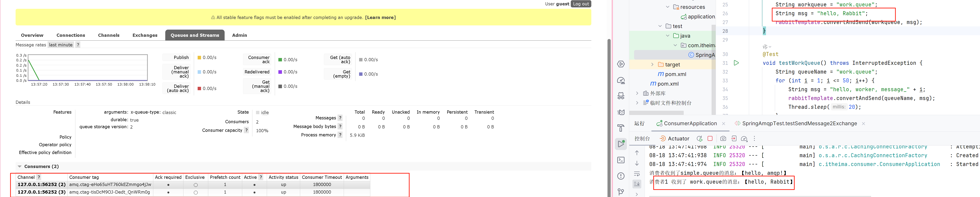
Task: Switch to the 控制台 console tab
Action: (x=642, y=139)
